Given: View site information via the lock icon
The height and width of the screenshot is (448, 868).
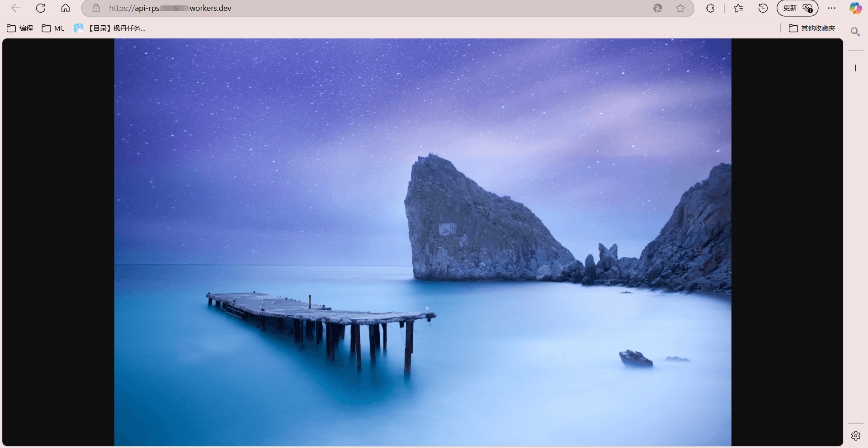Looking at the screenshot, I should [x=96, y=8].
